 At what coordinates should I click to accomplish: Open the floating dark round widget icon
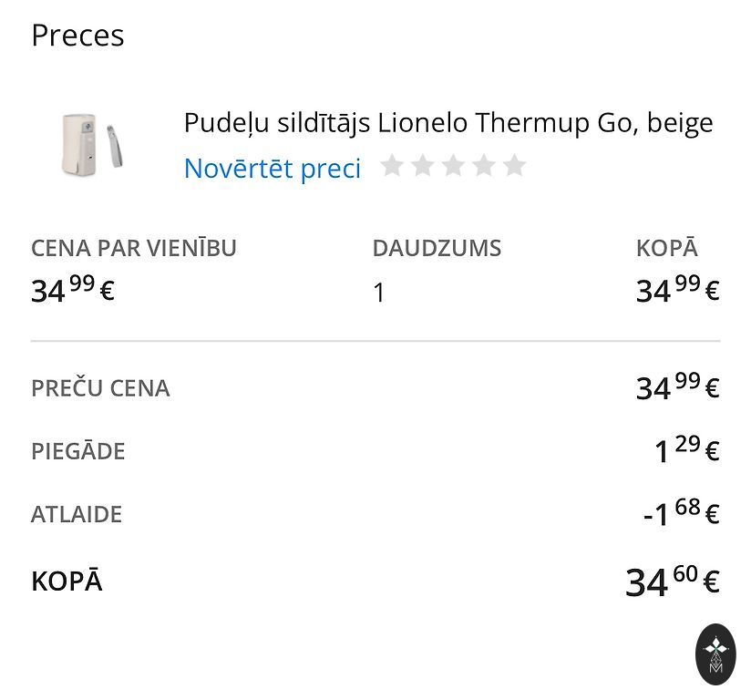coord(715,654)
